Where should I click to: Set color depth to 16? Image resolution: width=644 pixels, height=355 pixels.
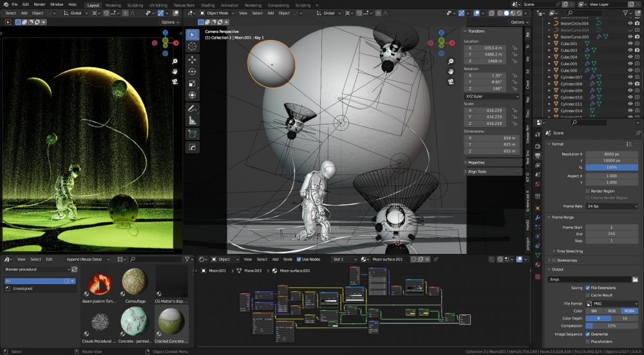click(625, 318)
